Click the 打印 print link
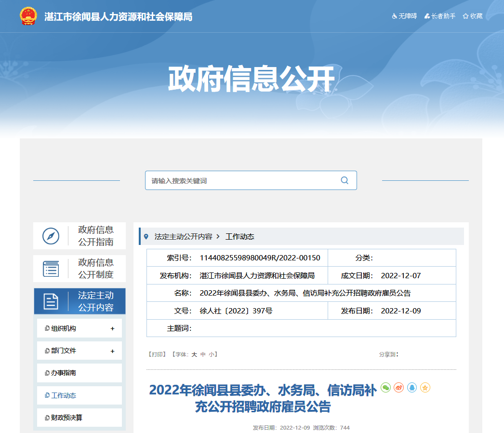The image size is (504, 433). coord(157,354)
